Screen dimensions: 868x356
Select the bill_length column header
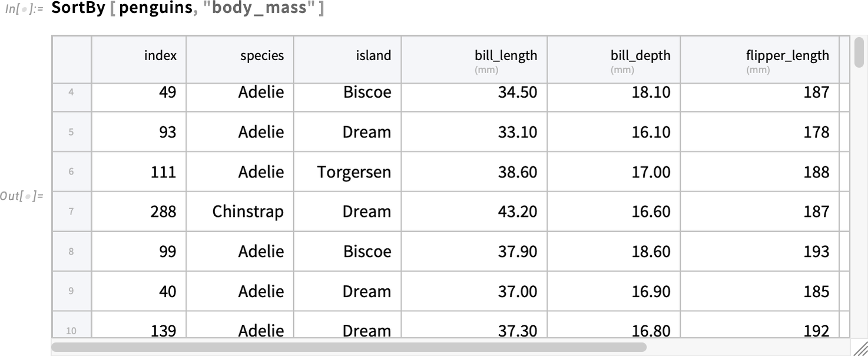point(475,60)
